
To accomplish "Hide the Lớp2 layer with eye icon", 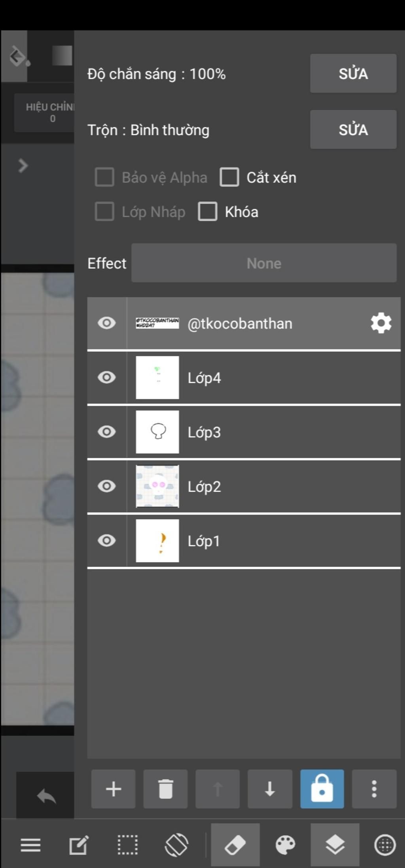I will pyautogui.click(x=107, y=486).
